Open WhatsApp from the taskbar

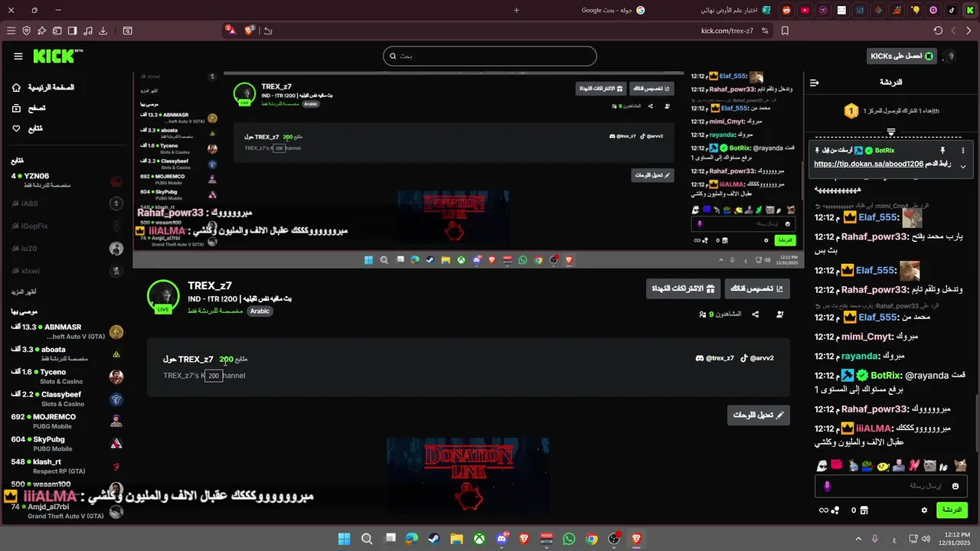(569, 539)
